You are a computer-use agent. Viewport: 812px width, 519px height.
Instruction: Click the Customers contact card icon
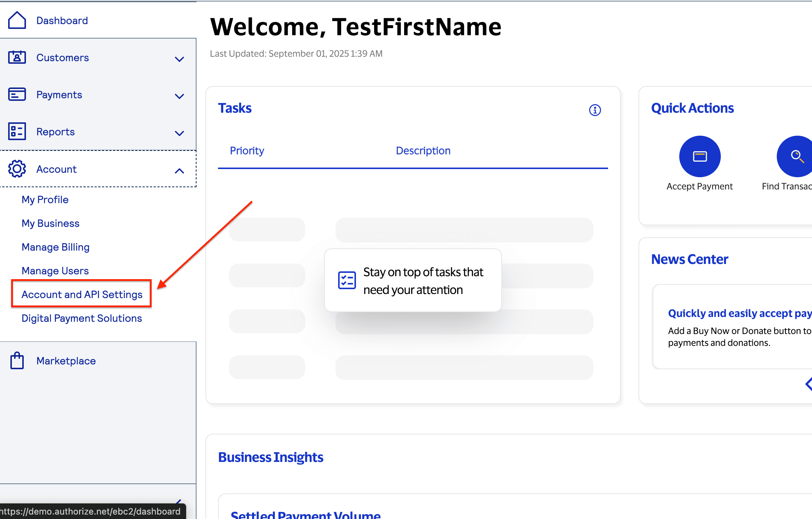(x=17, y=57)
